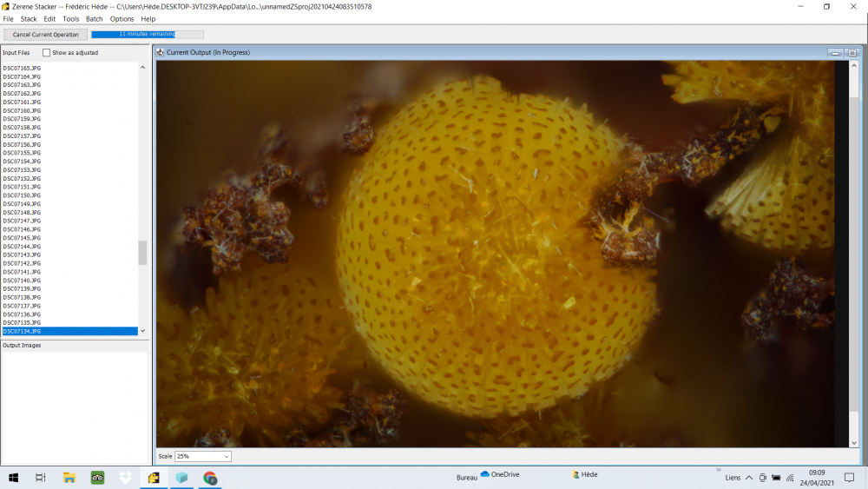
Task: Open the Scale 25% dropdown
Action: point(203,456)
